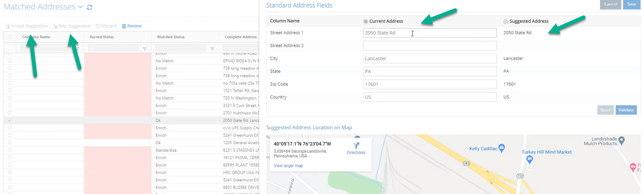The width and height of the screenshot is (644, 194).
Task: Click the Country input field with US
Action: coord(430,97)
